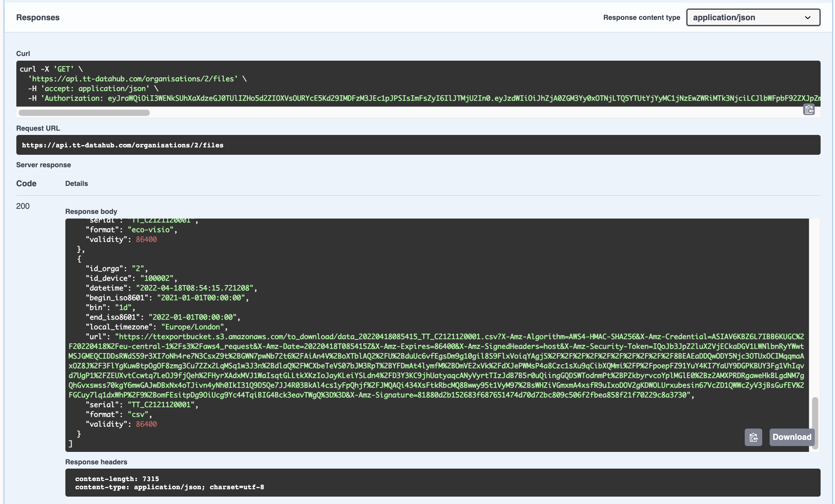Image resolution: width=835 pixels, height=504 pixels.
Task: Copy the curl command to clipboard
Action: tap(809, 110)
